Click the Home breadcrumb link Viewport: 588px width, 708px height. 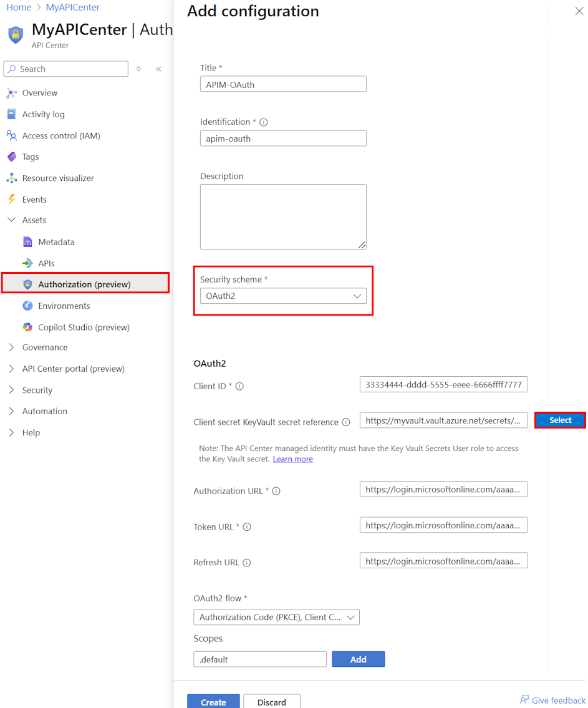click(19, 7)
